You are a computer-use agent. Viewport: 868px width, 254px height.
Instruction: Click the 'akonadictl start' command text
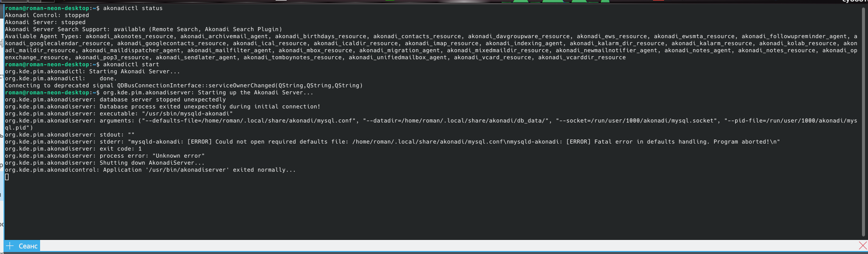click(x=131, y=65)
